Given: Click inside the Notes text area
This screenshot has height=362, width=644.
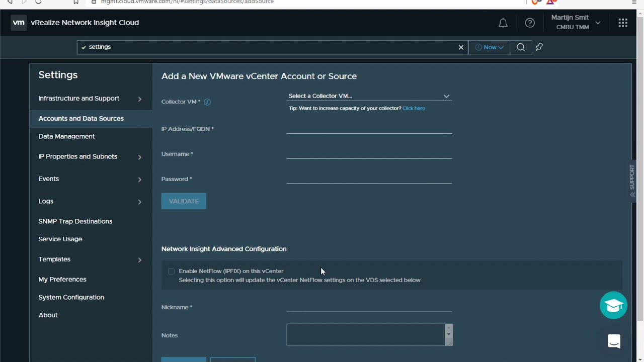Looking at the screenshot, I should (x=366, y=335).
